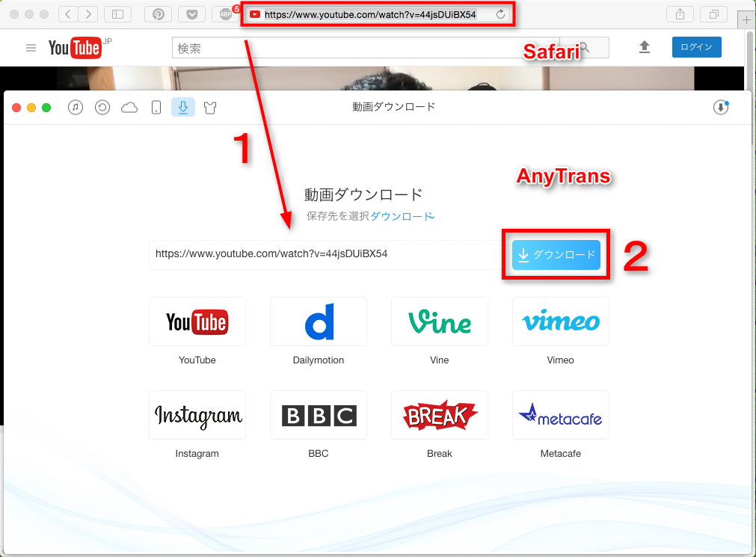Choose the Vimeo site tile
This screenshot has height=557, width=756.
(x=561, y=321)
